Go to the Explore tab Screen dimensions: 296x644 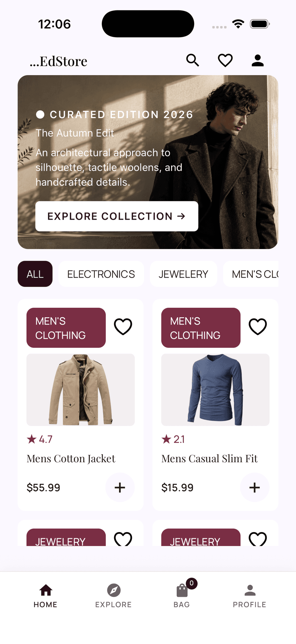(113, 596)
